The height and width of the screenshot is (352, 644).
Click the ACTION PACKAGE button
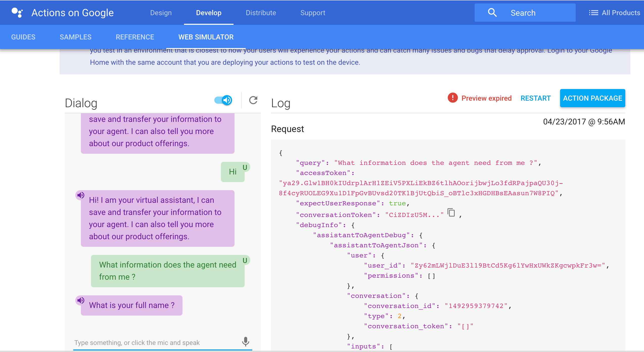[592, 98]
